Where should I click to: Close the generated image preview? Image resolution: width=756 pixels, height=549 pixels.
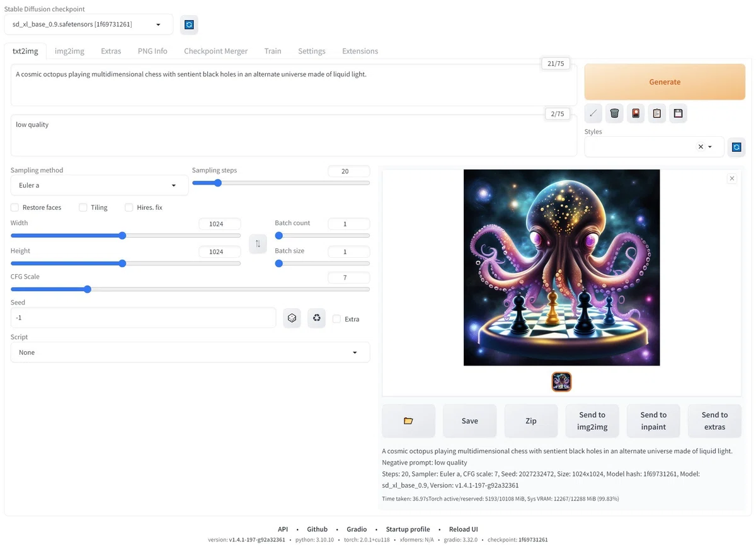732,178
